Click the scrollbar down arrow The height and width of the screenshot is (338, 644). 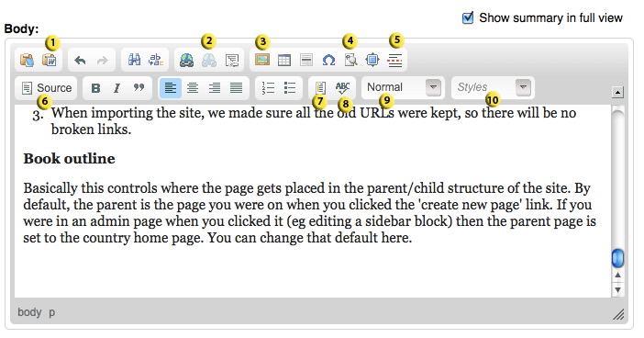click(617, 290)
